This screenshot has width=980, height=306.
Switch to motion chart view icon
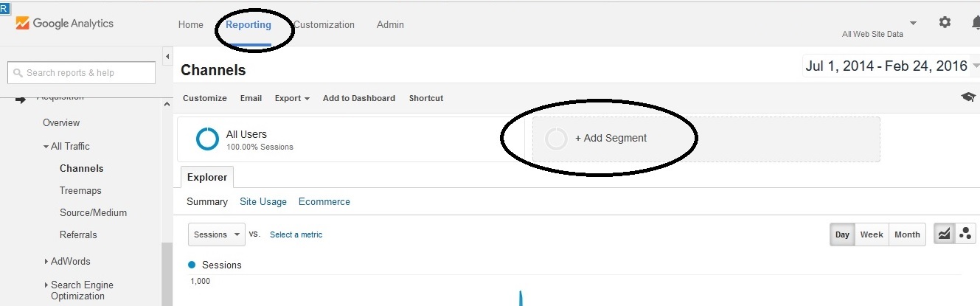[x=965, y=234]
